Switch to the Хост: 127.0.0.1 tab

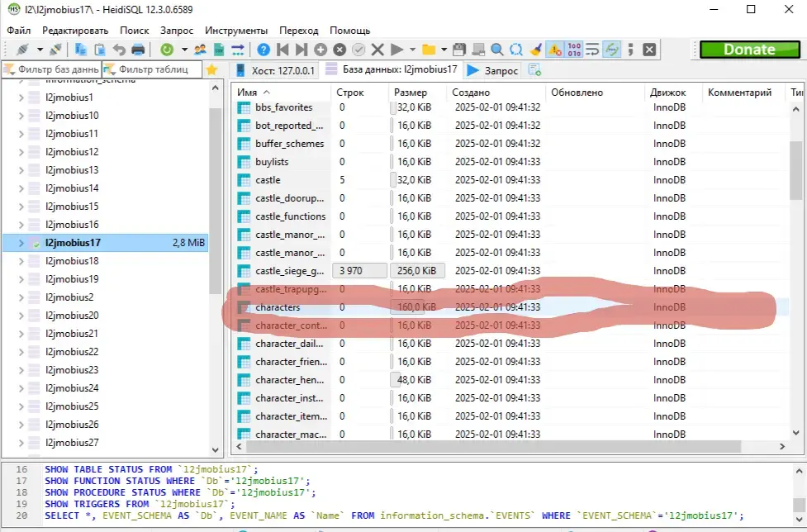pos(275,70)
